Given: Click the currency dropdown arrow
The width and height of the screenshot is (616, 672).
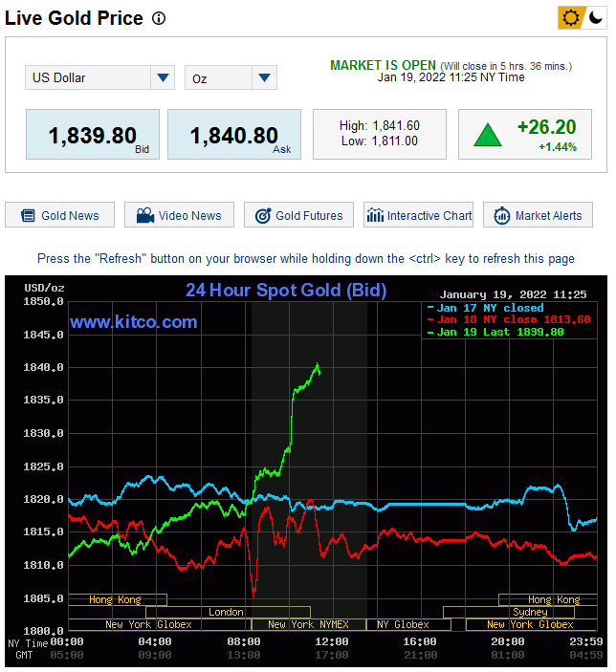Looking at the screenshot, I should (163, 77).
